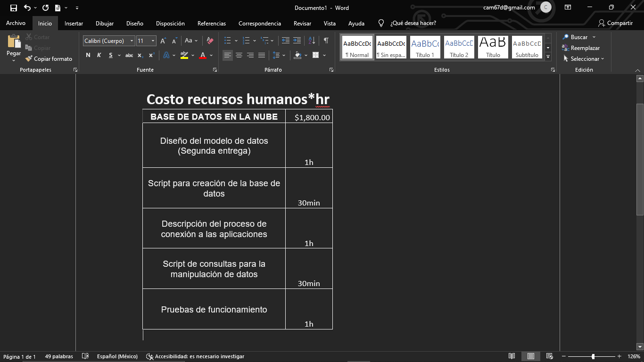The height and width of the screenshot is (362, 644).
Task: Click the Compartir button
Action: pyautogui.click(x=615, y=23)
